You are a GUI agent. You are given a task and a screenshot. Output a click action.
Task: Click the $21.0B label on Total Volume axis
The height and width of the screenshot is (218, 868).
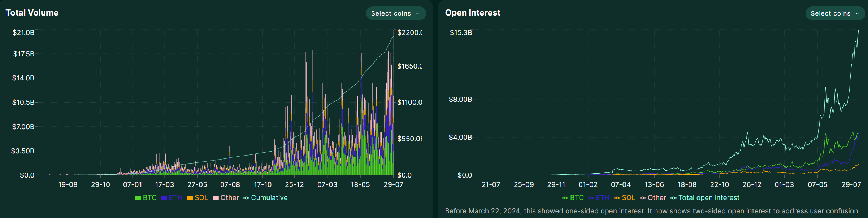23,32
